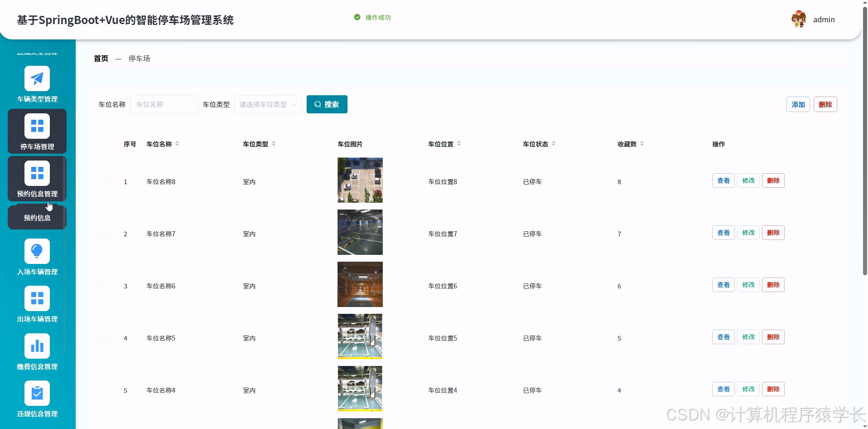
Task: Open 缴费信息管理 bar-chart icon
Action: tap(37, 346)
